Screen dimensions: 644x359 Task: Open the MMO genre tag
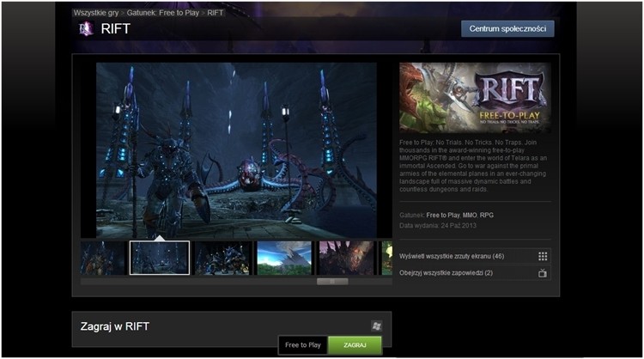(470, 216)
